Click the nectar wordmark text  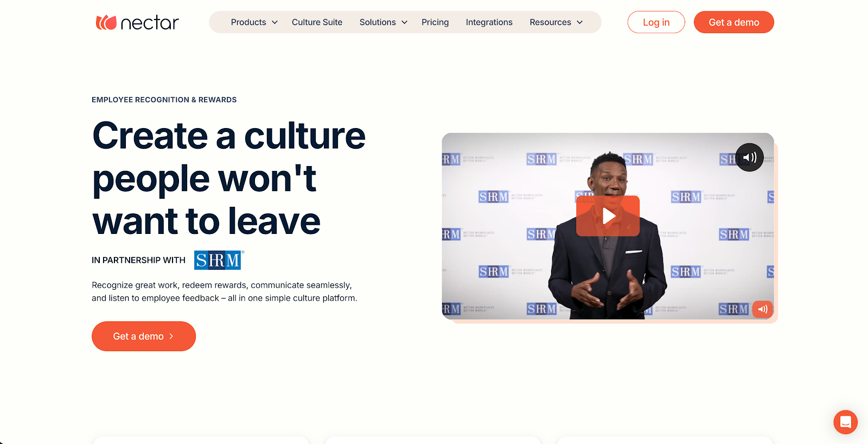pyautogui.click(x=150, y=23)
